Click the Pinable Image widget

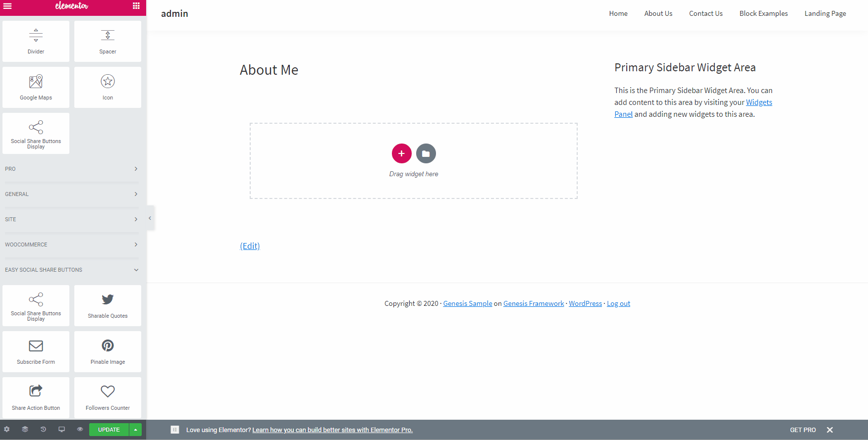108,351
